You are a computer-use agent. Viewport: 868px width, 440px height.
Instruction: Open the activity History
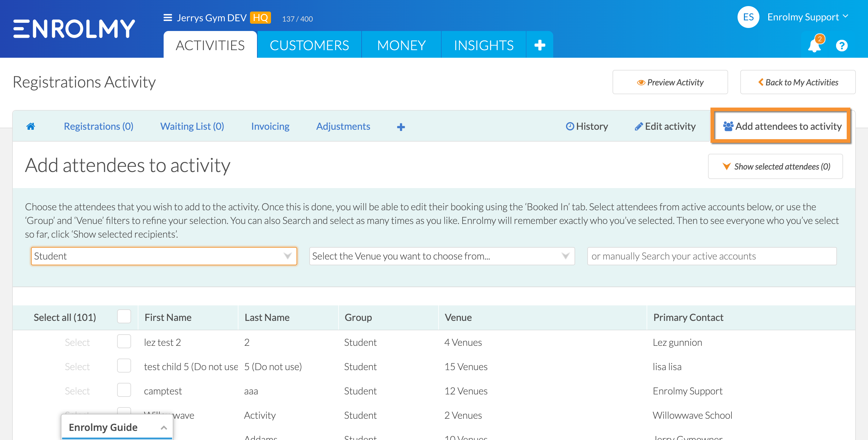[587, 126]
